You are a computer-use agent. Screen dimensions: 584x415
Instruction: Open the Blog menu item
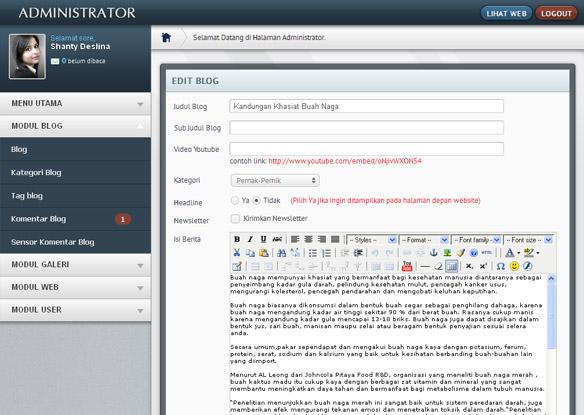tap(75, 149)
